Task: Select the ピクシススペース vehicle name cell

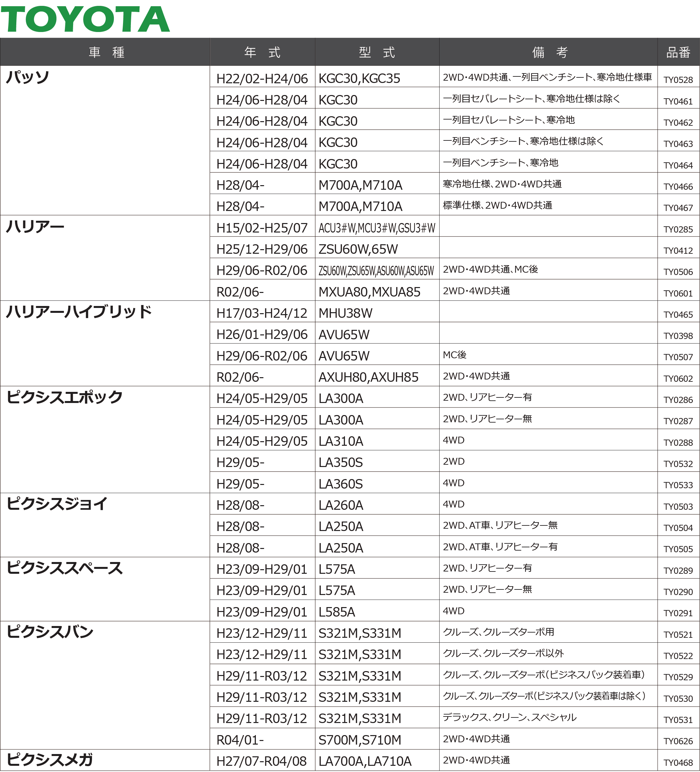Action: coord(64,568)
